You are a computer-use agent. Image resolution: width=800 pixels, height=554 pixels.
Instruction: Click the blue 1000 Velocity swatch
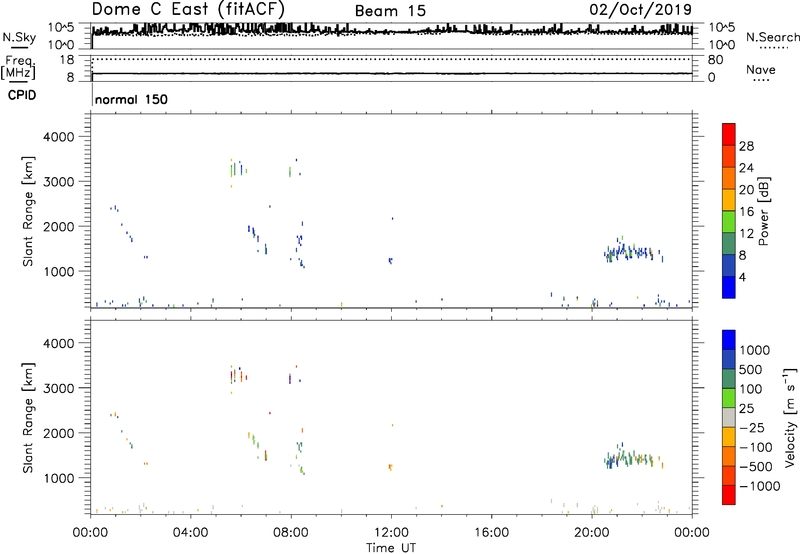(729, 340)
